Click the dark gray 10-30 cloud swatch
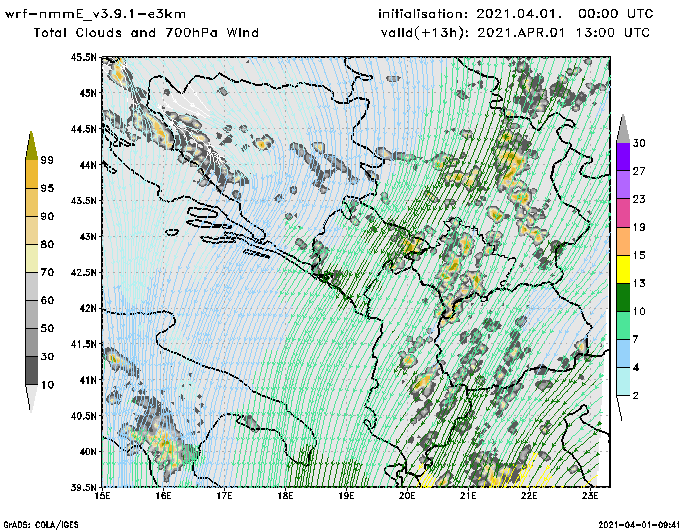The width and height of the screenshot is (700, 530). (32, 371)
